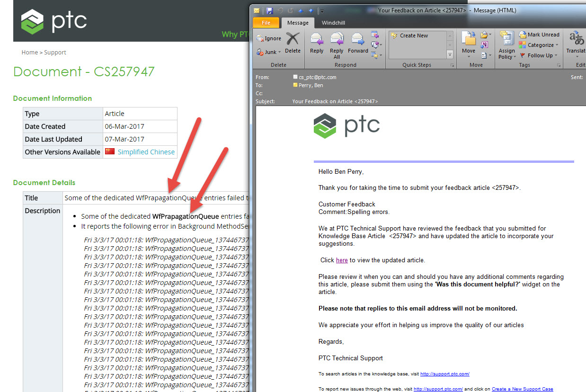Click the Chinese flag icon
The image size is (586, 392).
[x=110, y=151]
